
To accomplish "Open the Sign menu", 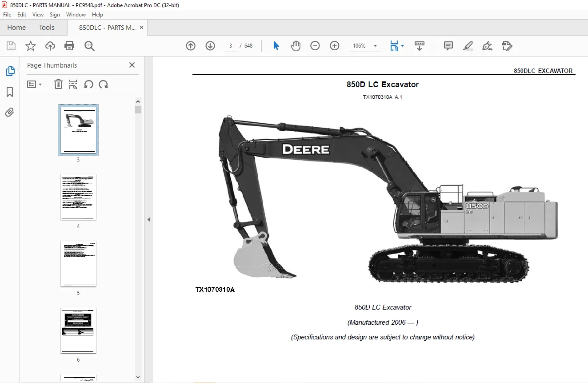I will click(x=55, y=15).
